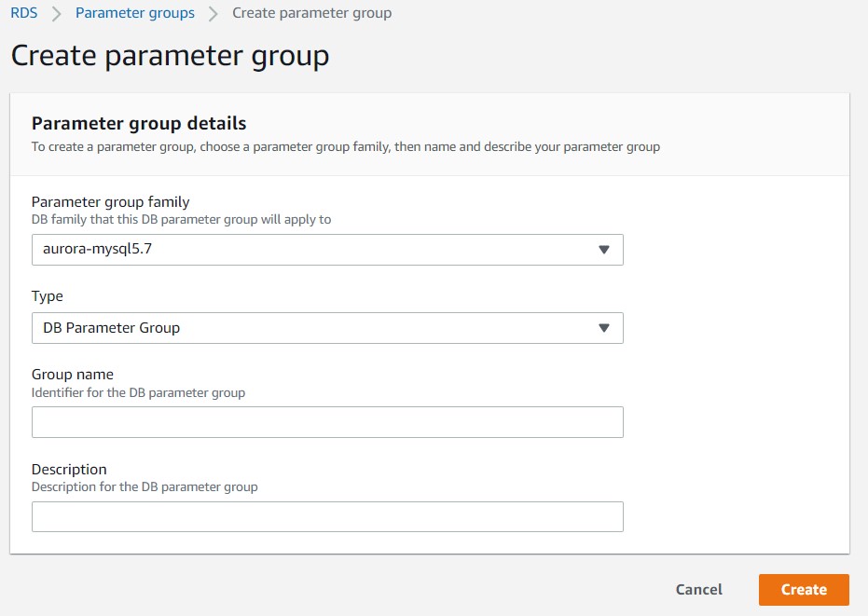Select the Create parameter group breadcrumb entry
The height and width of the screenshot is (616, 868).
(x=311, y=13)
